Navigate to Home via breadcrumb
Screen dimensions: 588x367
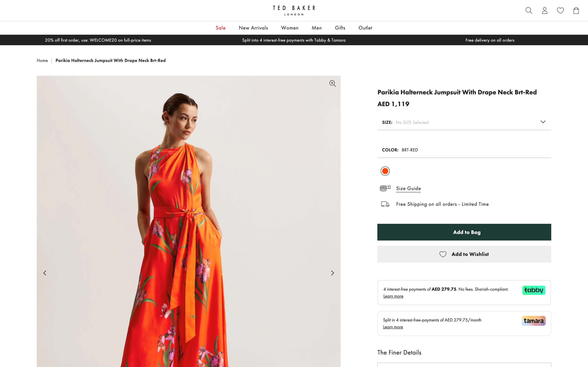tap(42, 60)
